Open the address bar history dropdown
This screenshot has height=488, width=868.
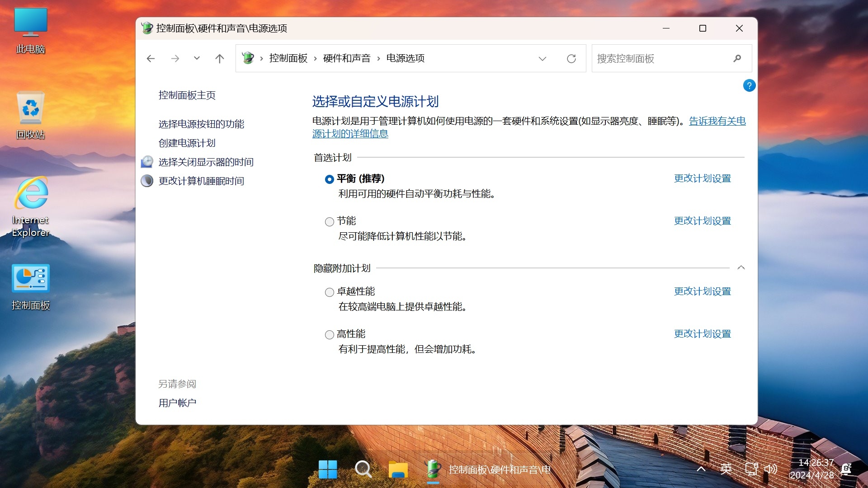tap(542, 58)
